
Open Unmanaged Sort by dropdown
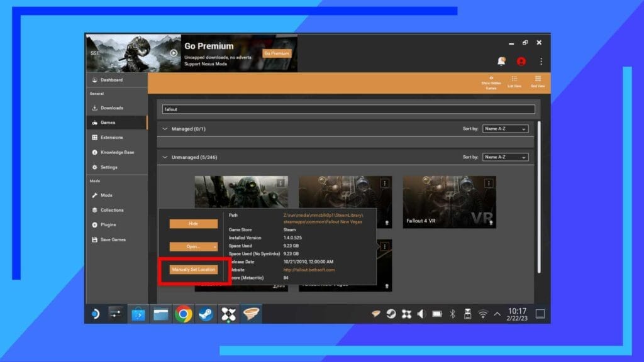[505, 157]
